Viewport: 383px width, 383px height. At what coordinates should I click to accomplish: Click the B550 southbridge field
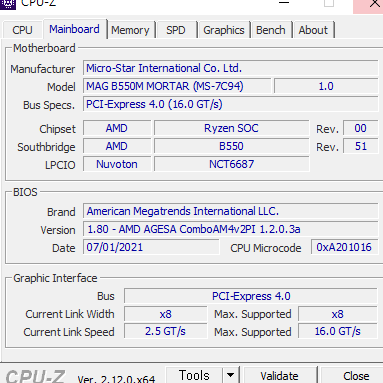pos(231,146)
